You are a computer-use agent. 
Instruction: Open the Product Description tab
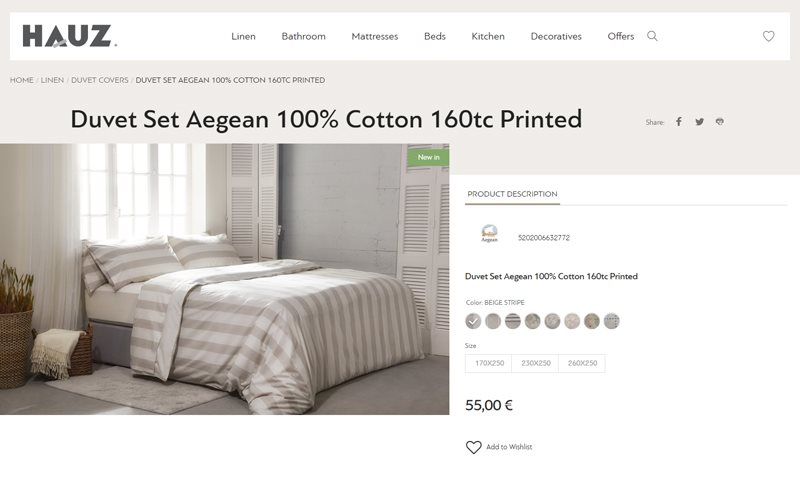pos(512,194)
